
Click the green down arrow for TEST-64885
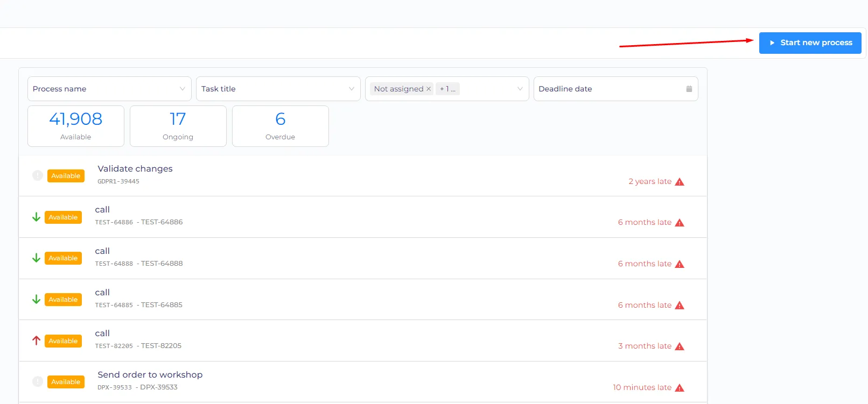[x=36, y=299]
